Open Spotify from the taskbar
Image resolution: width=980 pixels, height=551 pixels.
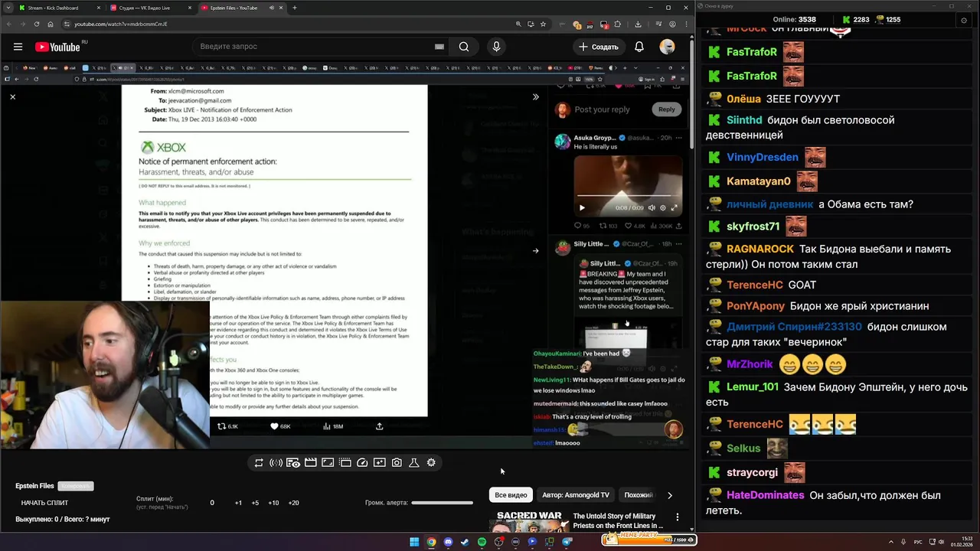482,542
